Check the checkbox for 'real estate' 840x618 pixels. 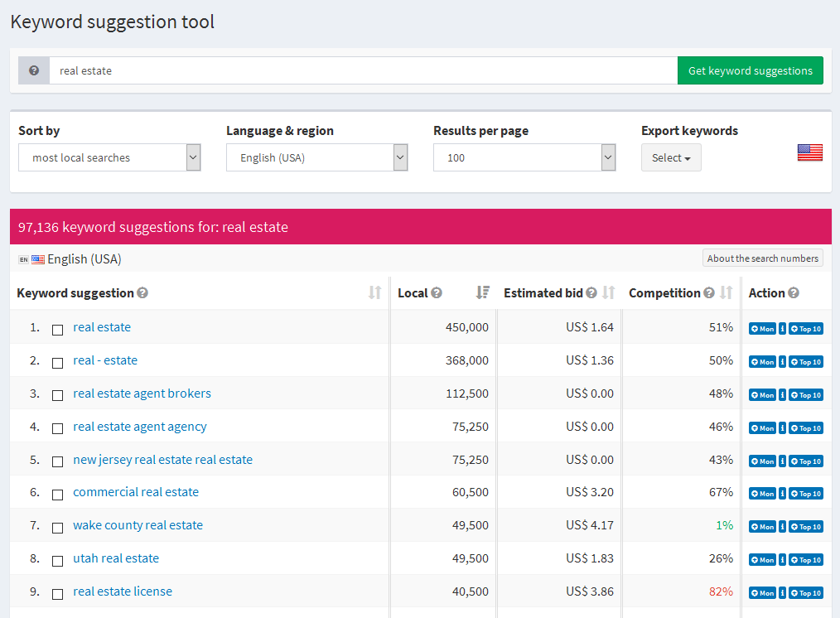[57, 329]
